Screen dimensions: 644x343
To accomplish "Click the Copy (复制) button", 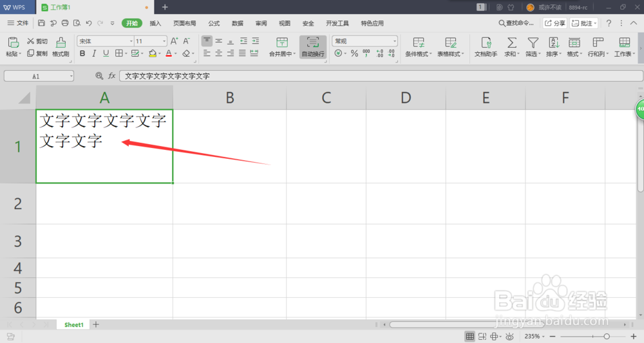I will pos(37,53).
